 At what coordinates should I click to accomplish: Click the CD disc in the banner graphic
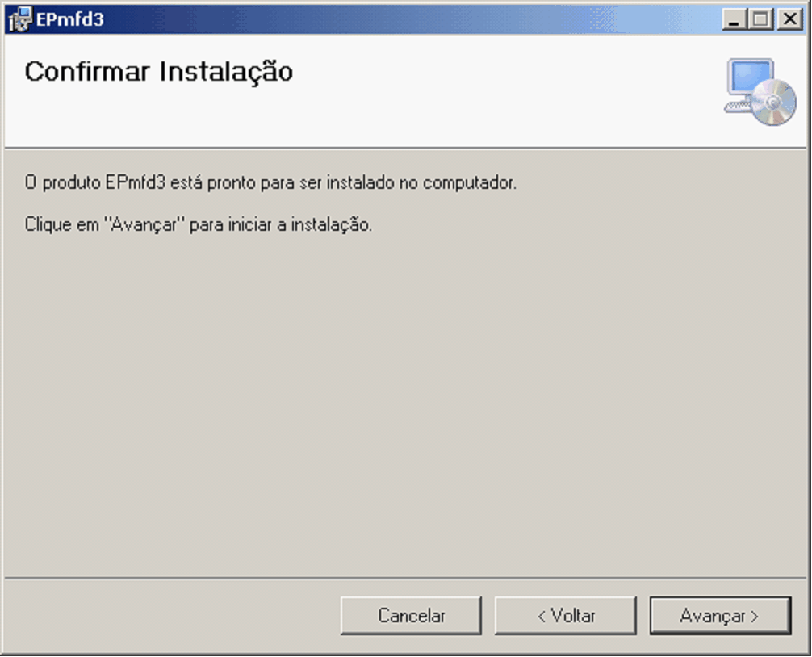point(774,103)
